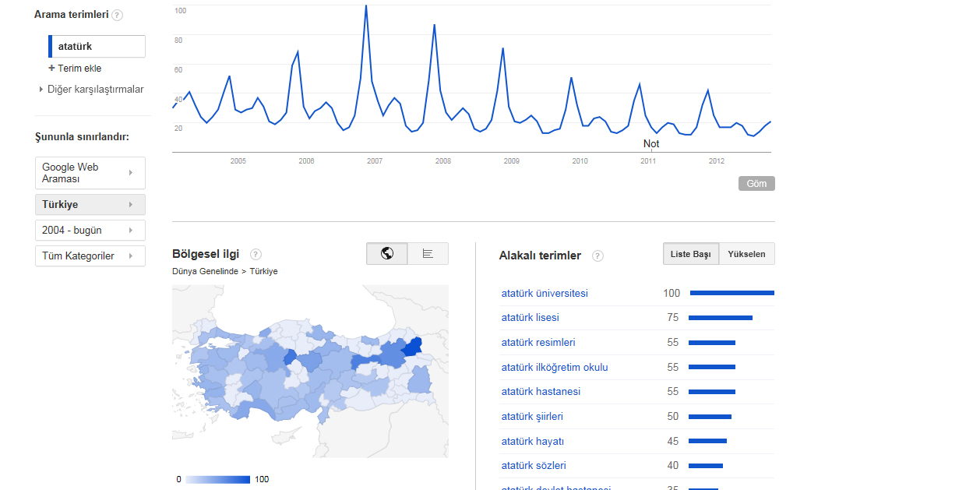Click Türkiye breadcrumb text
The image size is (980, 490).
(263, 271)
